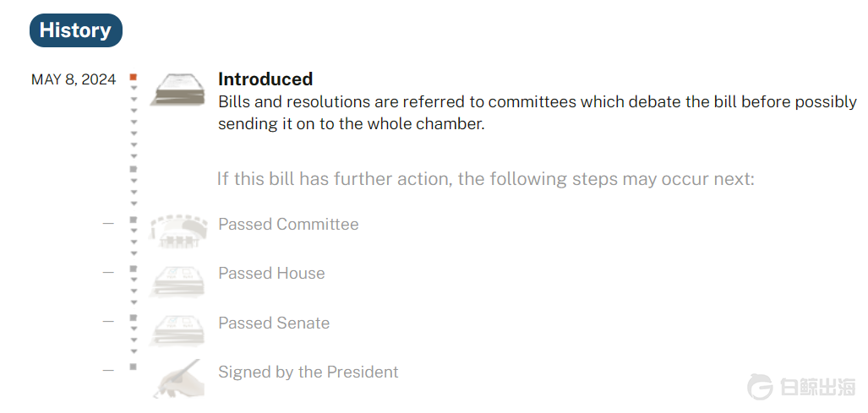
Task: Click the Passed Committee step label
Action: click(x=288, y=225)
